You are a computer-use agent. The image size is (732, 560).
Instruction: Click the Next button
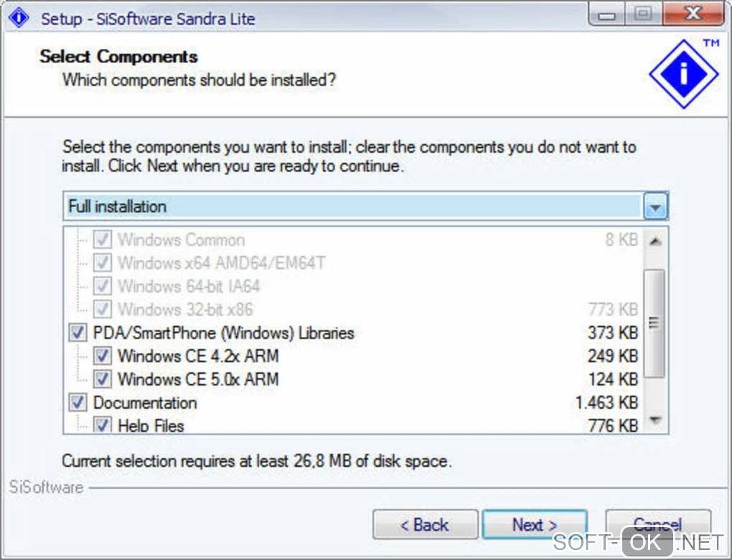[x=535, y=525]
